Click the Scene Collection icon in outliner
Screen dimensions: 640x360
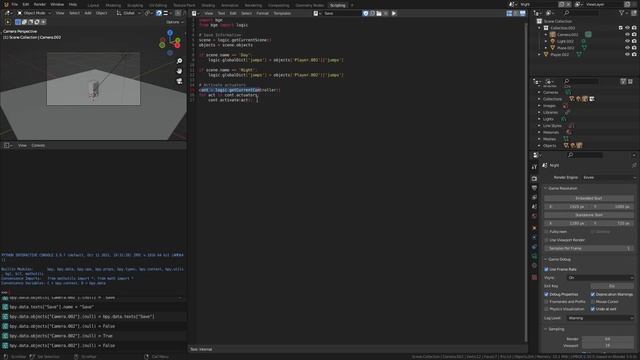539,21
